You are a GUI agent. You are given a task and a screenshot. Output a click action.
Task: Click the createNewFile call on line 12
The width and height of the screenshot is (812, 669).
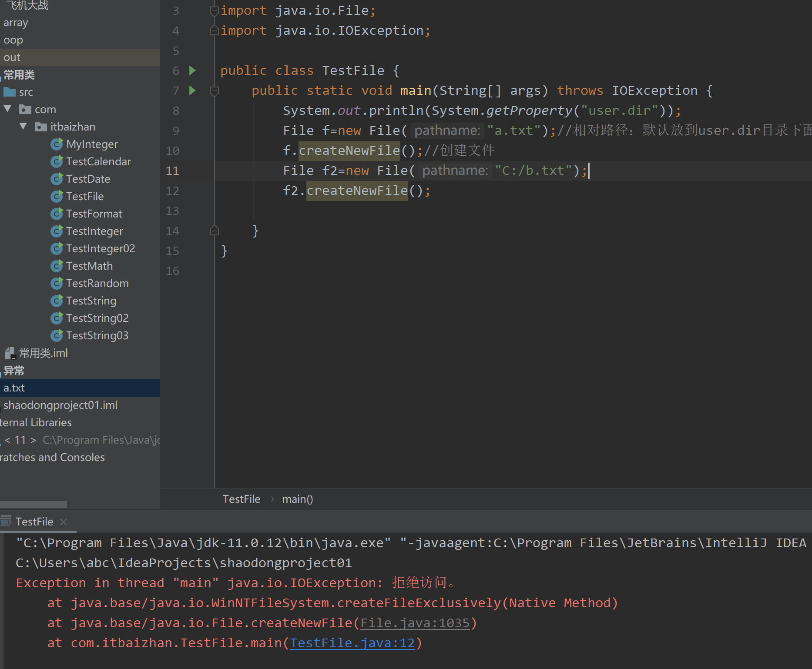(x=357, y=191)
